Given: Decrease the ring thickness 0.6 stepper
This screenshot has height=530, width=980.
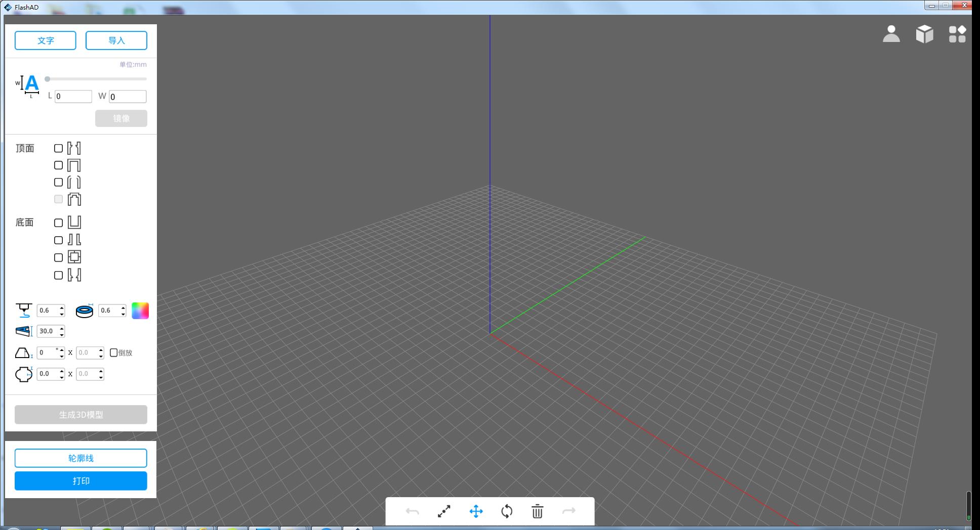Looking at the screenshot, I should point(123,314).
